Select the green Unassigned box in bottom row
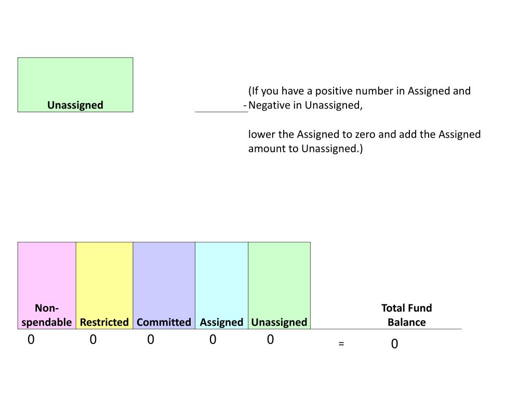This screenshot has width=532, height=399. point(279,286)
